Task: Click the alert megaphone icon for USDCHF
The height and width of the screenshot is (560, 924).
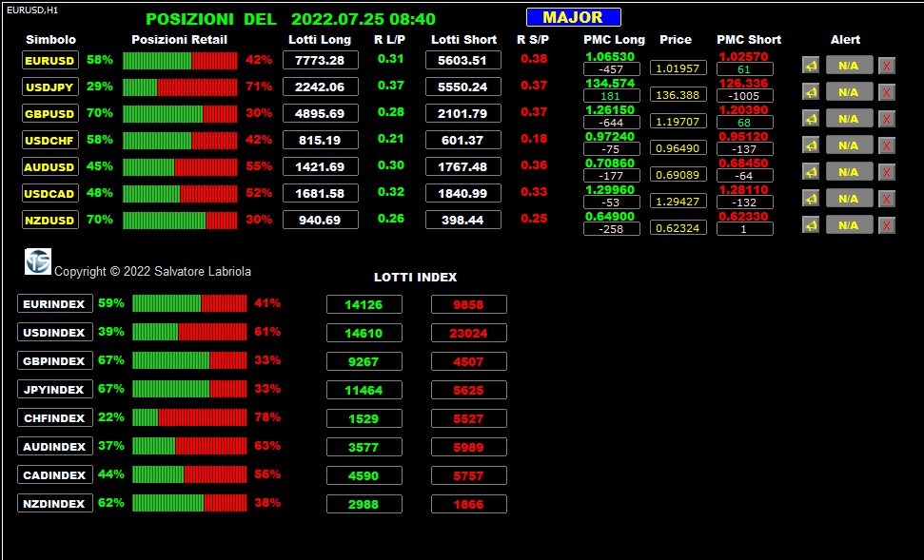Action: coord(811,145)
